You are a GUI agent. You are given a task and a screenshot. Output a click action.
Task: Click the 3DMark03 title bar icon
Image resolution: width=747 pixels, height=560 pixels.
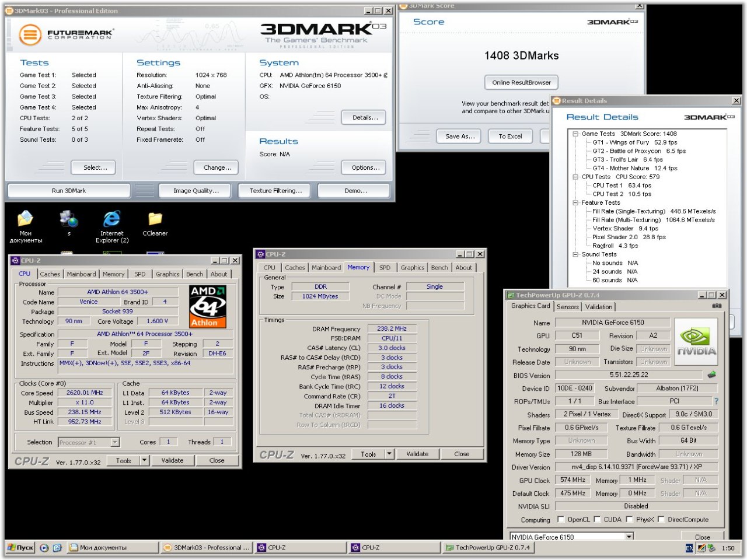[x=10, y=10]
